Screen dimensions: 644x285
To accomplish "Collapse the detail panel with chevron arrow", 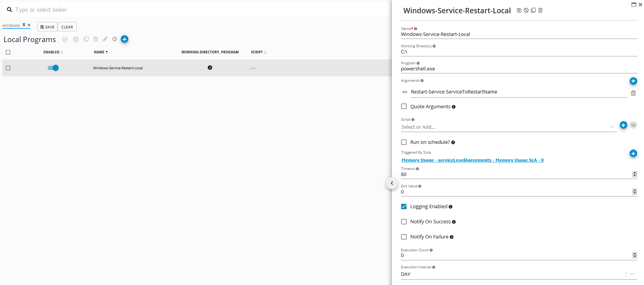I will click(392, 183).
